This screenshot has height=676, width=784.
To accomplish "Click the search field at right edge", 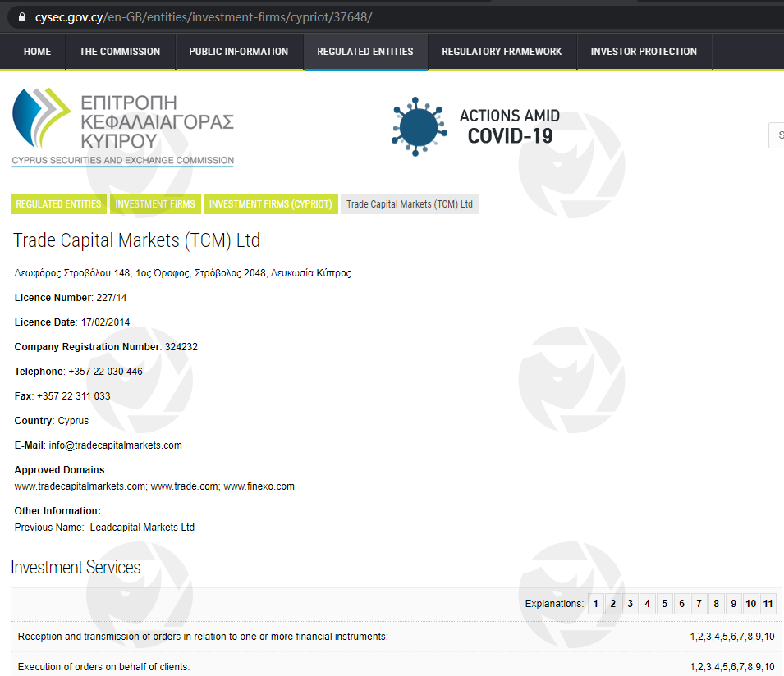I will point(777,135).
